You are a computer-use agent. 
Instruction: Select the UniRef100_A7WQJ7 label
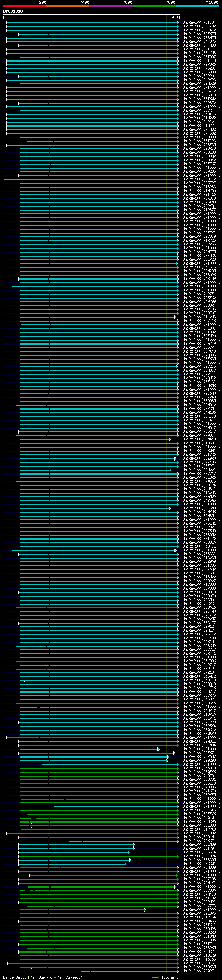199,428
